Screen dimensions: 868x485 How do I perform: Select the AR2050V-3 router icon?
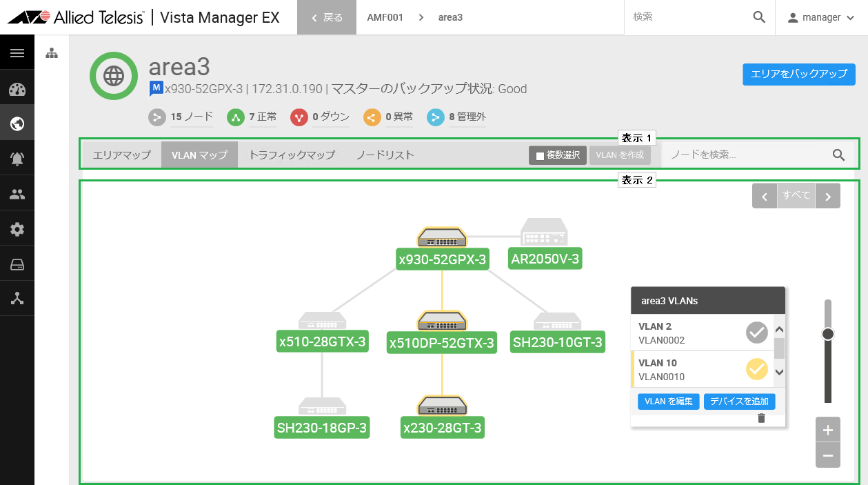click(544, 232)
